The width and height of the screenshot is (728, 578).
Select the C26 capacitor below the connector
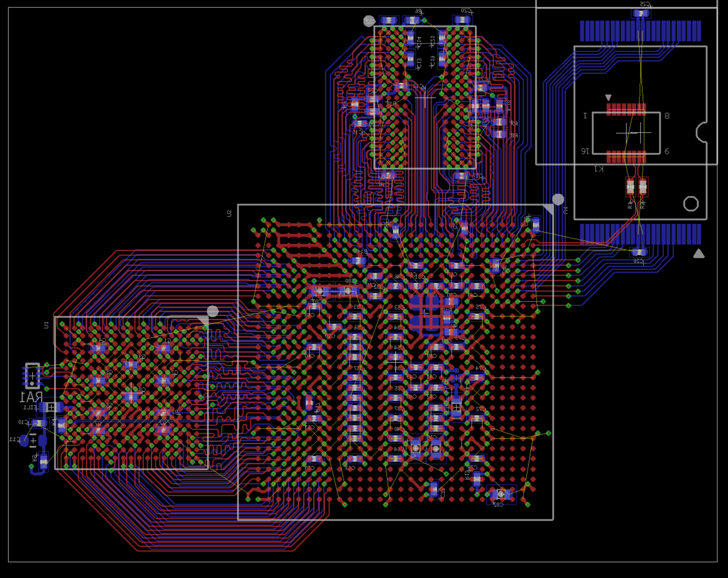639,252
